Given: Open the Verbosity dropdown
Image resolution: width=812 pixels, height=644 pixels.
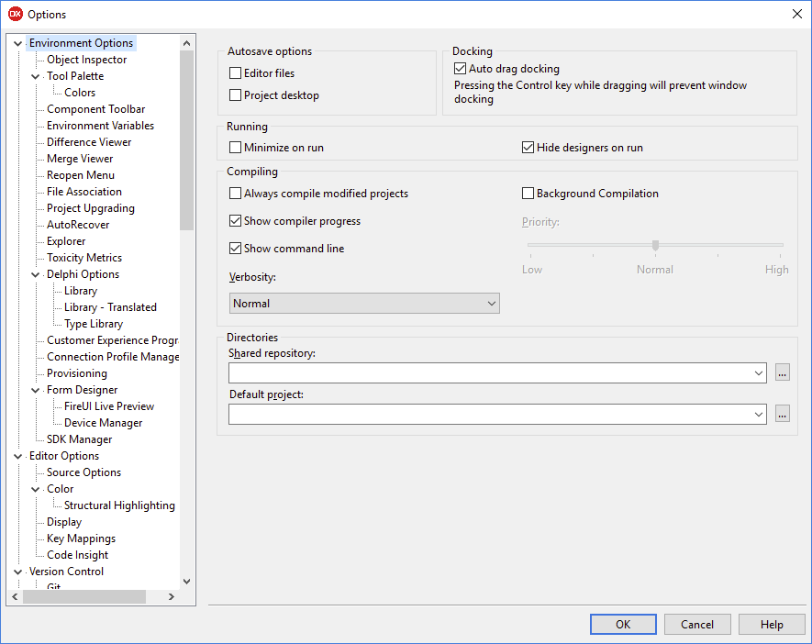Looking at the screenshot, I should pos(364,304).
